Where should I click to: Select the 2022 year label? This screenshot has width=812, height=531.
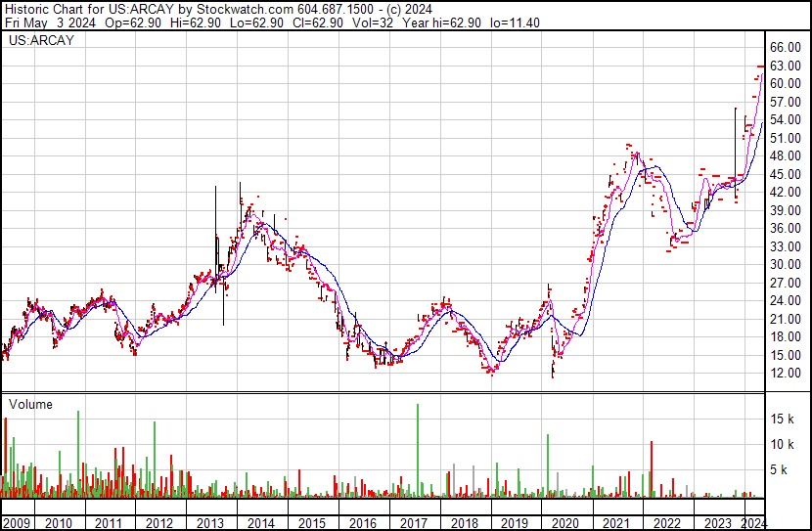[666, 523]
